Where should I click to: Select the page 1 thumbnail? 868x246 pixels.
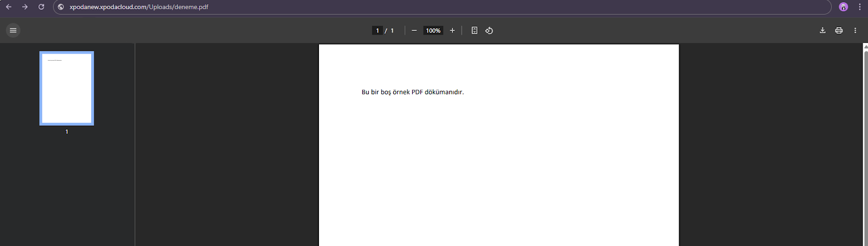click(x=67, y=88)
